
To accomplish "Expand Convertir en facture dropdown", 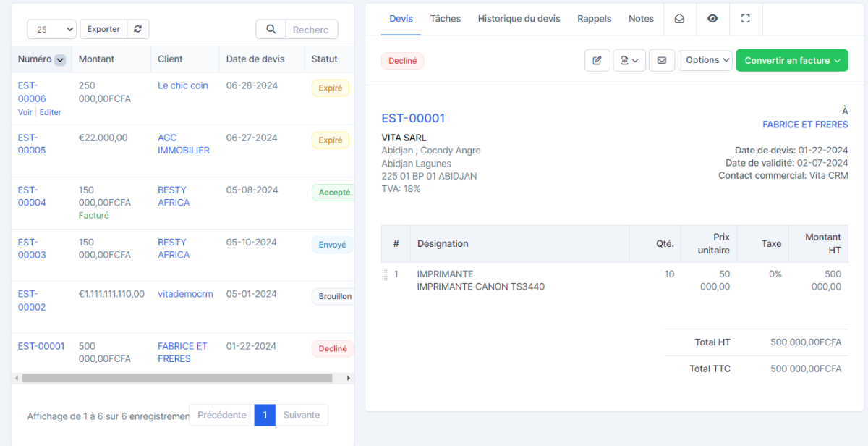I will click(x=791, y=61).
